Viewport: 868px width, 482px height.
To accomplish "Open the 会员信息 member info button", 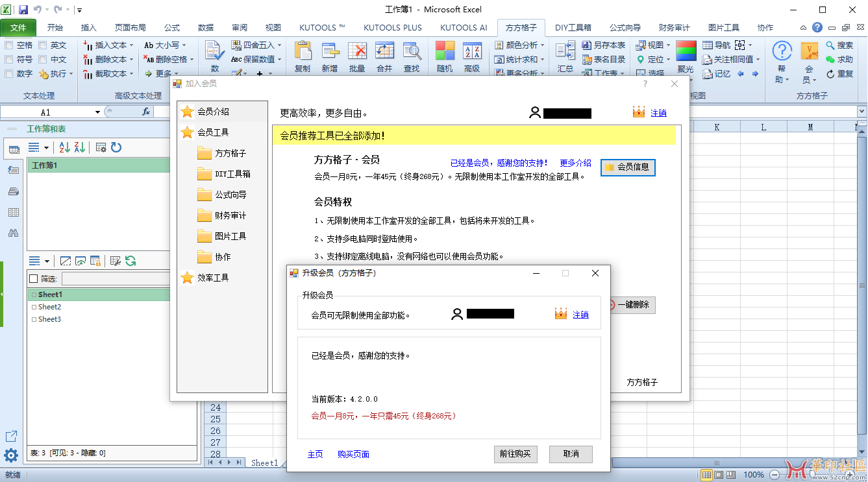I will 628,167.
